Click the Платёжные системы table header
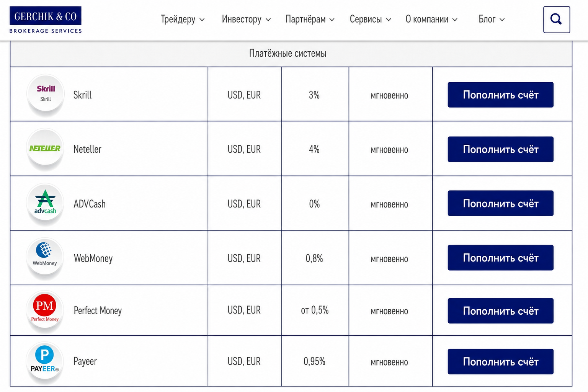This screenshot has height=392, width=588. (x=291, y=54)
